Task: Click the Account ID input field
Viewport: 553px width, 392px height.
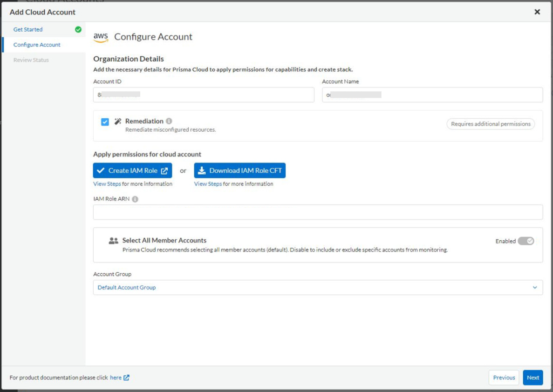Action: tap(204, 95)
